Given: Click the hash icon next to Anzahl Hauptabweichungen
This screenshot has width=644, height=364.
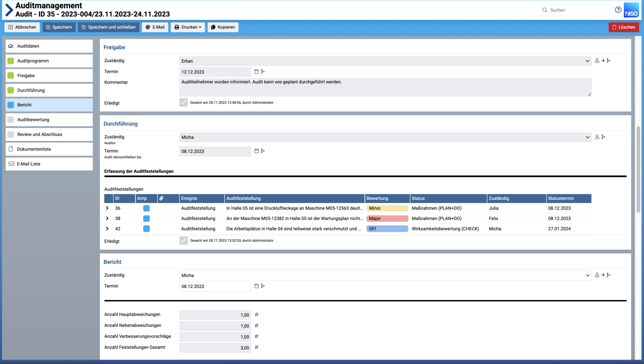Looking at the screenshot, I should coord(257,314).
